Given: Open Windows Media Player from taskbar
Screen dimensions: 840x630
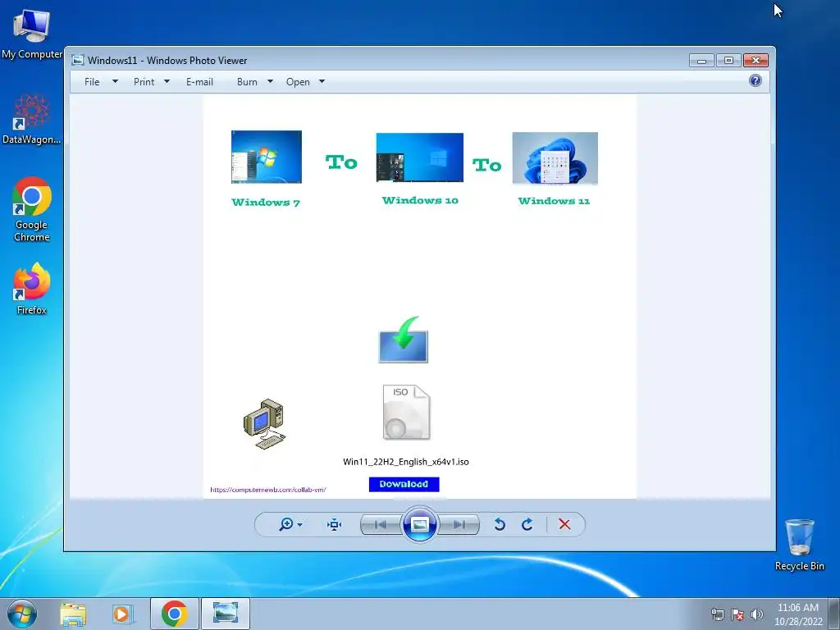Looking at the screenshot, I should 122,614.
